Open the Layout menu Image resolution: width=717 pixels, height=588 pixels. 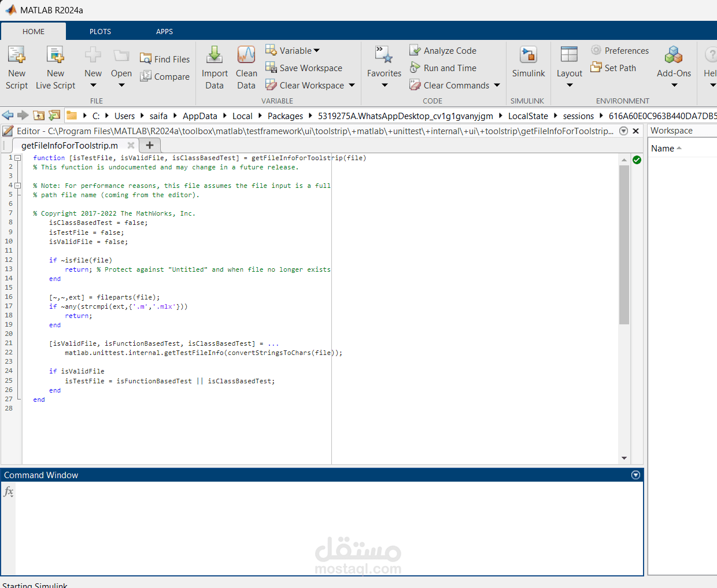(x=570, y=68)
